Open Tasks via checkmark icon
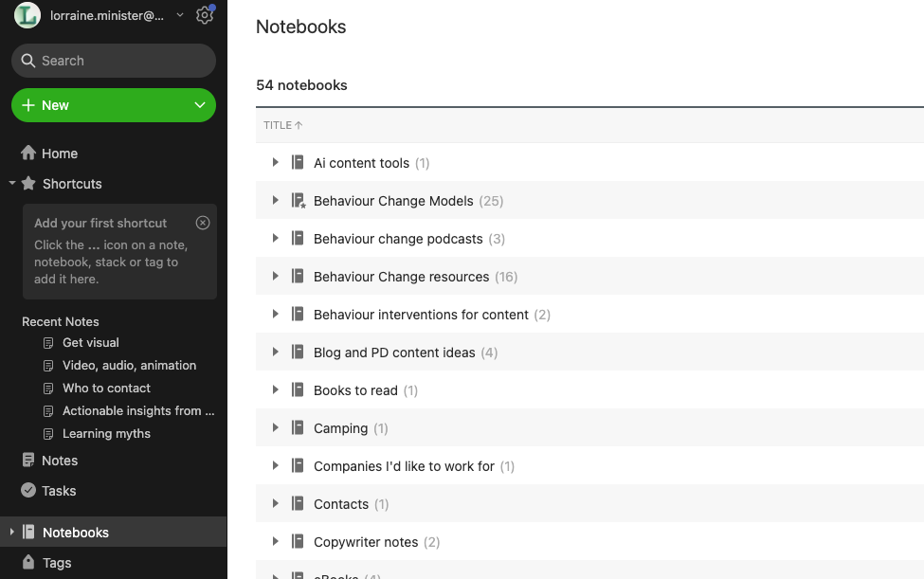The height and width of the screenshot is (579, 924). [28, 491]
